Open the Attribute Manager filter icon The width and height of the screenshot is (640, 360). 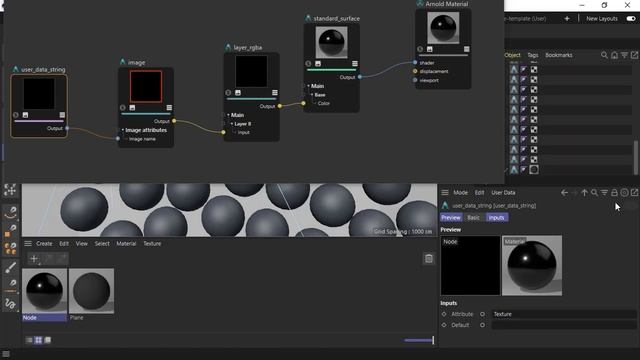(604, 193)
